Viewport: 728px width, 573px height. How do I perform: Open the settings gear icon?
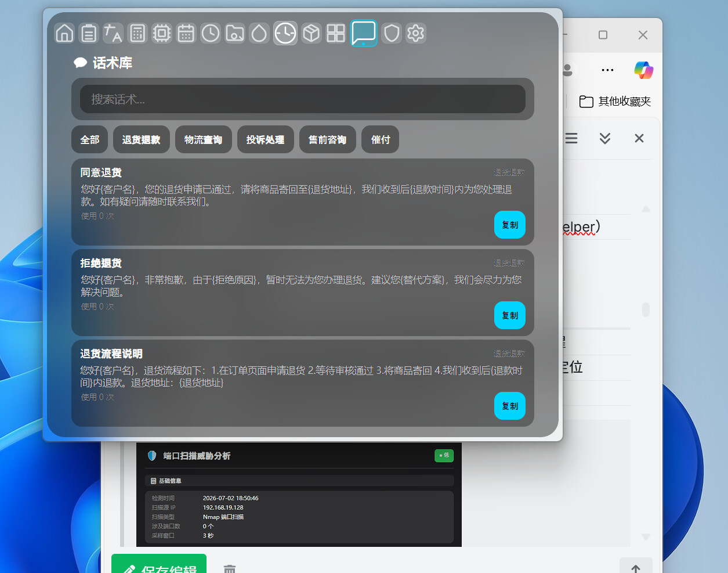tap(416, 33)
